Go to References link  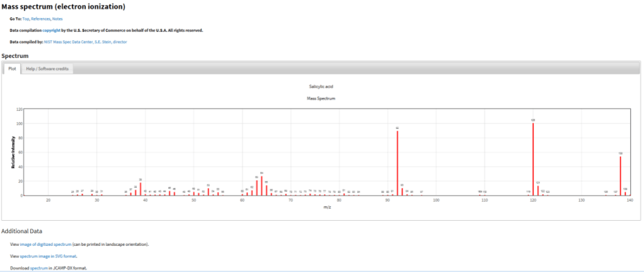41,19
